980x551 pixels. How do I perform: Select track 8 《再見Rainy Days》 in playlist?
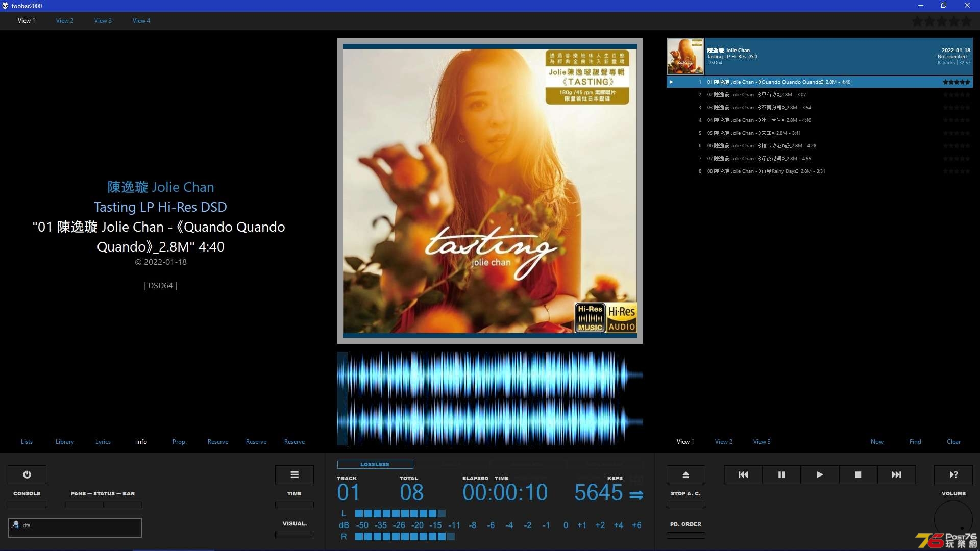pos(820,171)
